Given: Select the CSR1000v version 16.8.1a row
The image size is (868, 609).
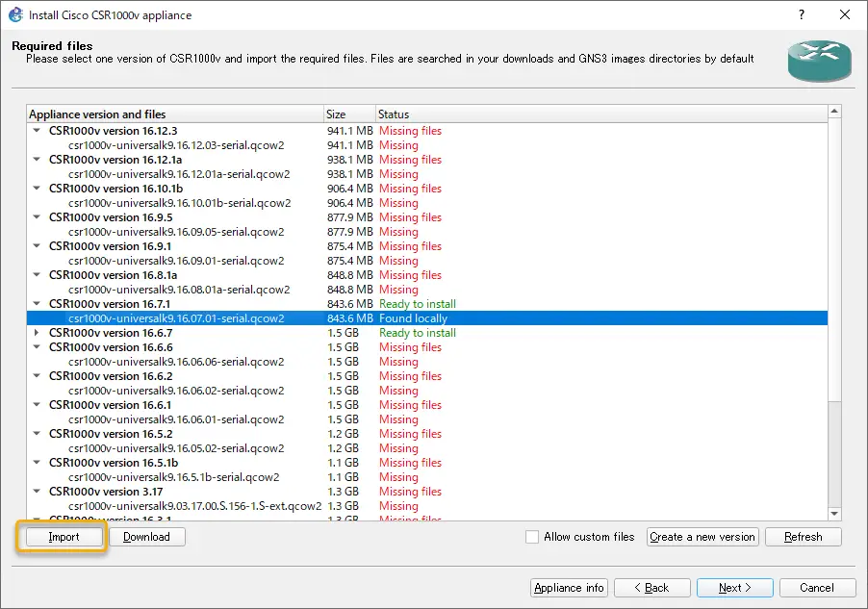Looking at the screenshot, I should 427,275.
